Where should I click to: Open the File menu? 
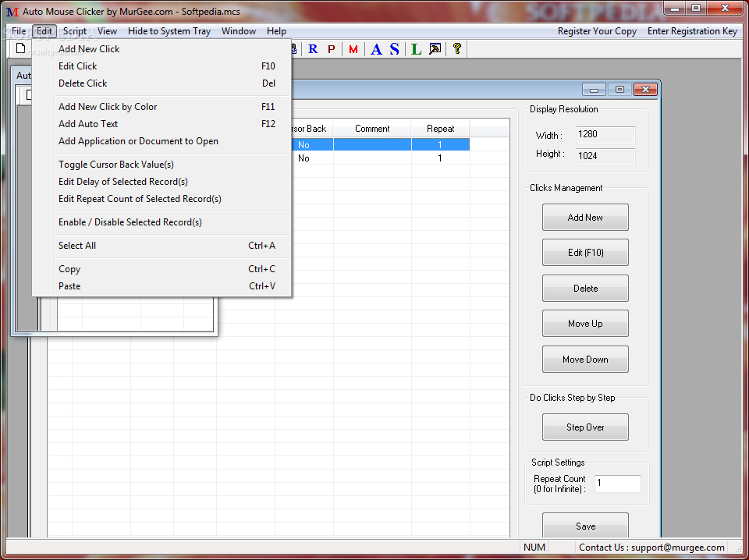19,31
